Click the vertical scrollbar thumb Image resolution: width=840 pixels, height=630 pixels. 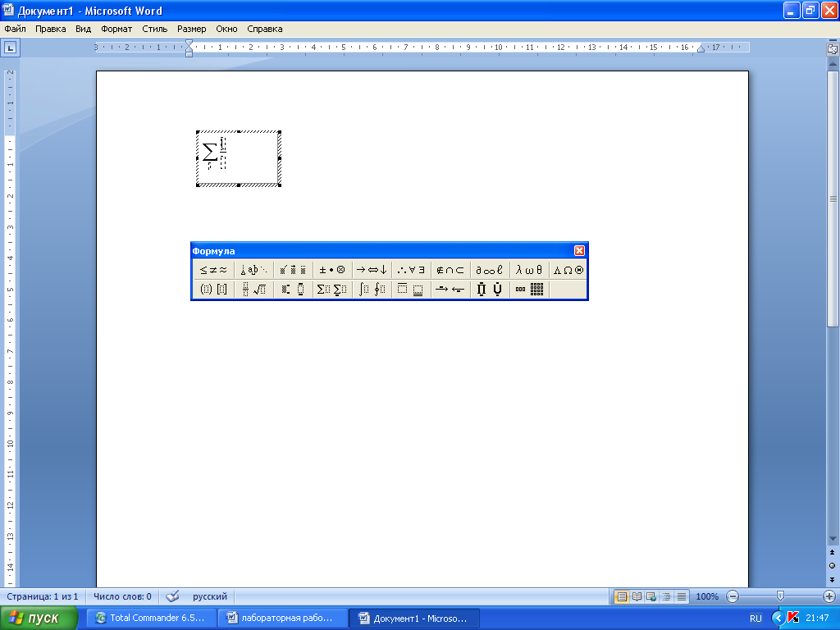(x=833, y=199)
